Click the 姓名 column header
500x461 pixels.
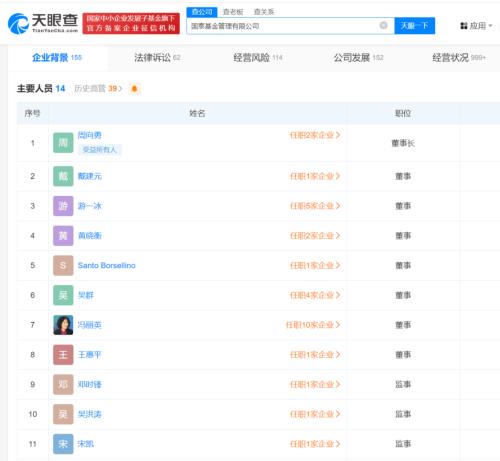tap(197, 113)
